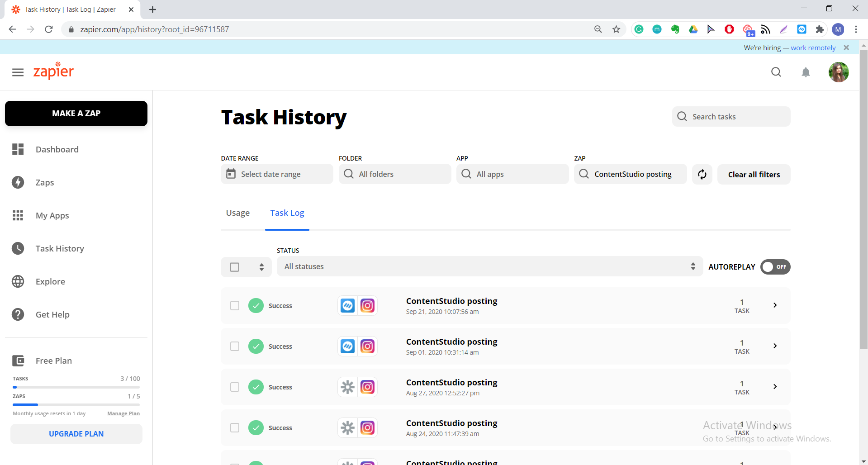Click Instagram icon in Sep 21 task
Image resolution: width=868 pixels, height=465 pixels.
368,306
